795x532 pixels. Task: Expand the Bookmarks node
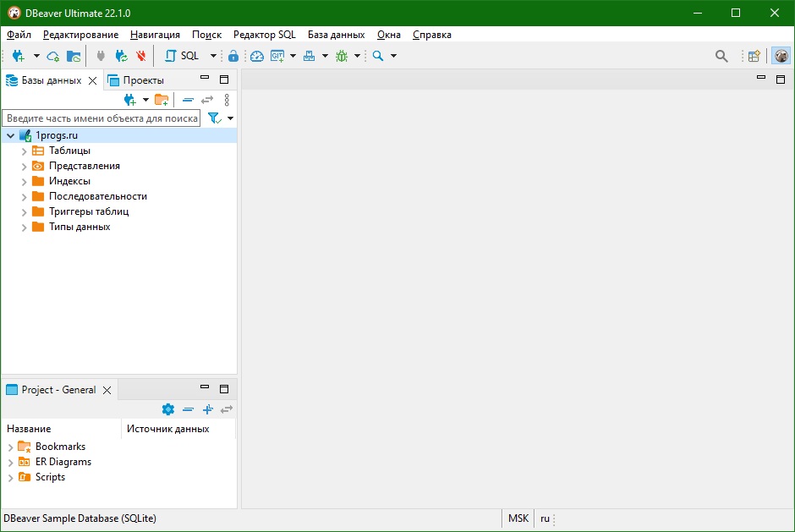tap(11, 447)
